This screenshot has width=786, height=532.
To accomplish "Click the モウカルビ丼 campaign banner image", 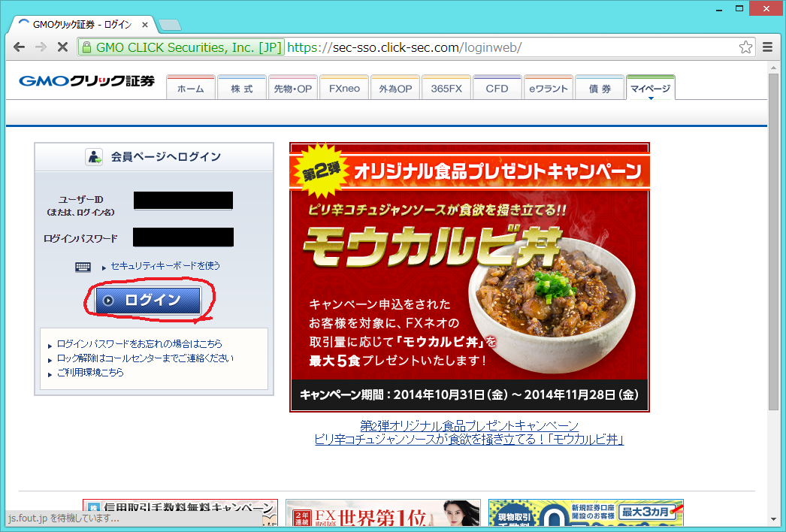I will pos(469,277).
